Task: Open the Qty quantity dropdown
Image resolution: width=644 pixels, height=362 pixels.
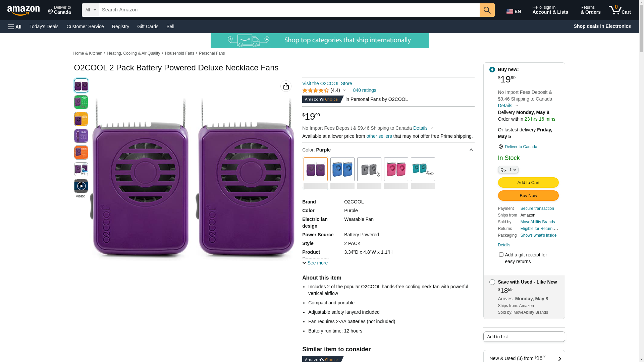Action: pos(508,170)
